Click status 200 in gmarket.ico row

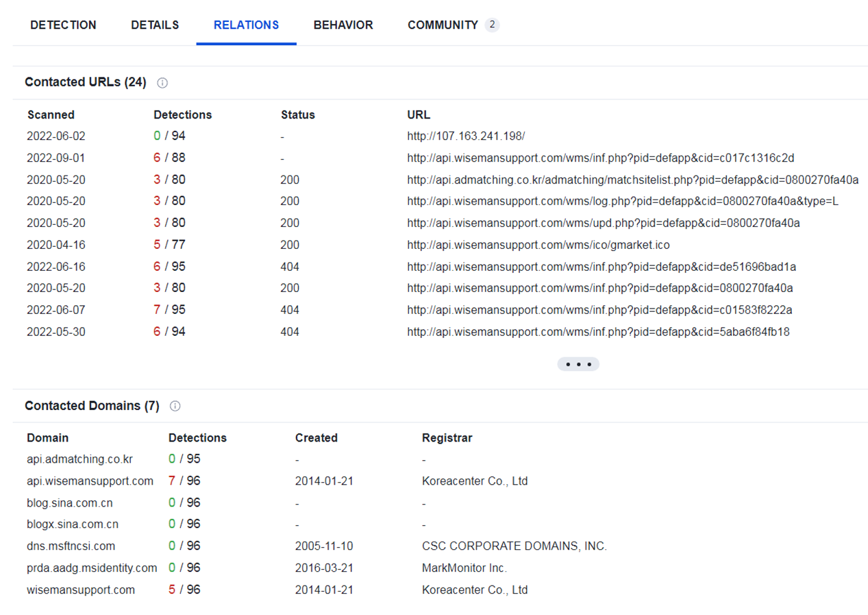[x=290, y=245]
